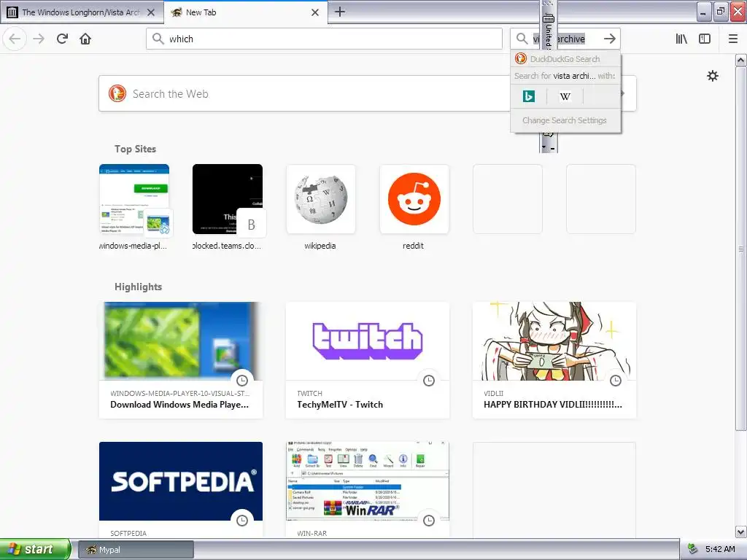Viewport: 747px width, 560px height.
Task: Click history clock icon on Twitch card
Action: pyautogui.click(x=429, y=381)
